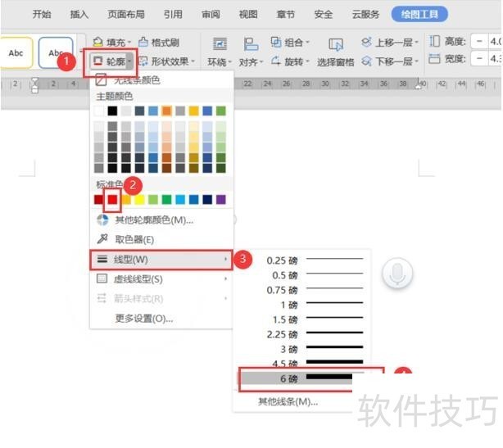The width and height of the screenshot is (503, 448).
Task: Click the 环绕 text wrap icon
Action: tap(219, 44)
